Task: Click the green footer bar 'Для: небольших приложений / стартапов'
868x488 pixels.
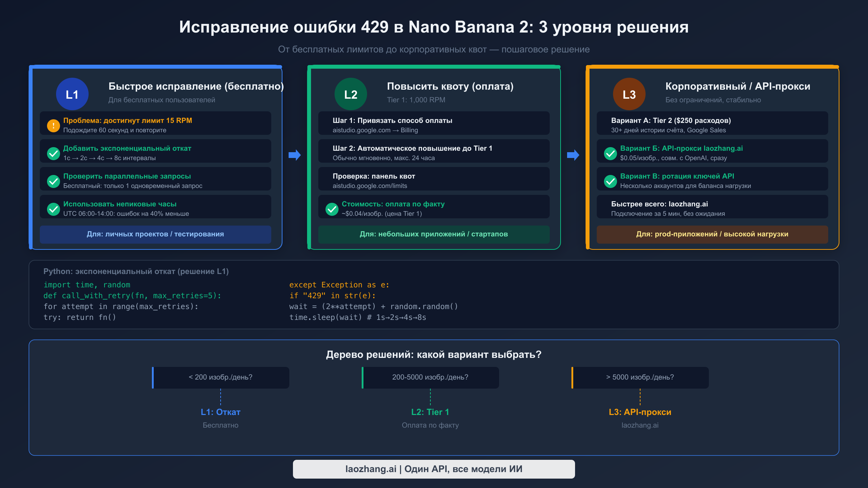Action: pos(434,234)
